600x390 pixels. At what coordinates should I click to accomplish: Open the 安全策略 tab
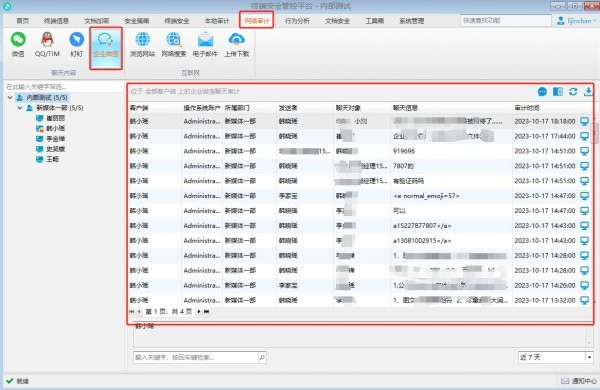[137, 21]
